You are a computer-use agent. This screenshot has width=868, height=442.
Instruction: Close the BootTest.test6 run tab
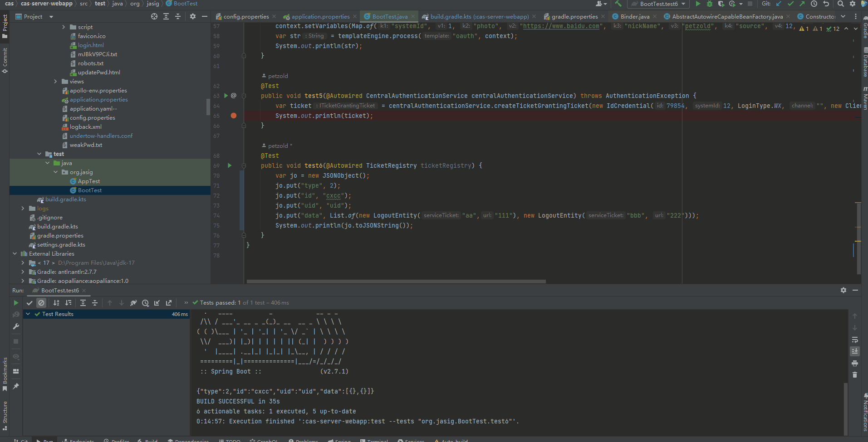pos(84,291)
